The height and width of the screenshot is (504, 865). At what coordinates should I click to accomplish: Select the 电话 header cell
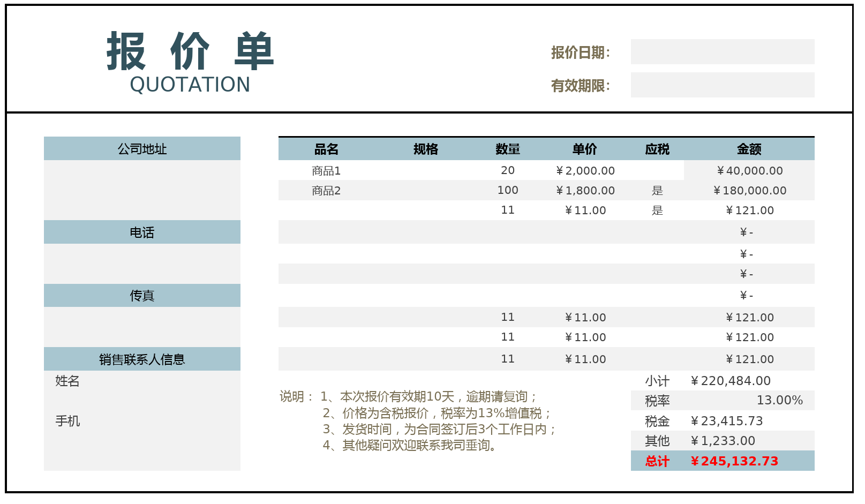coord(142,232)
